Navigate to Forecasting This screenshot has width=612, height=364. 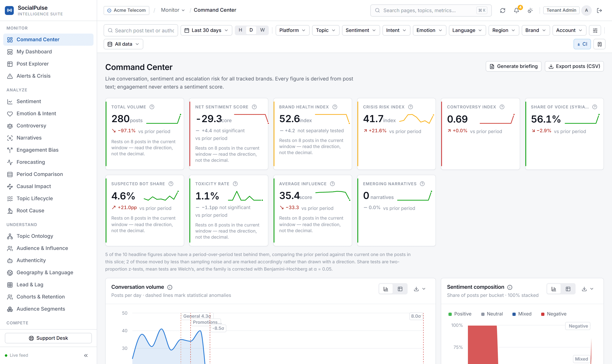click(x=48, y=162)
